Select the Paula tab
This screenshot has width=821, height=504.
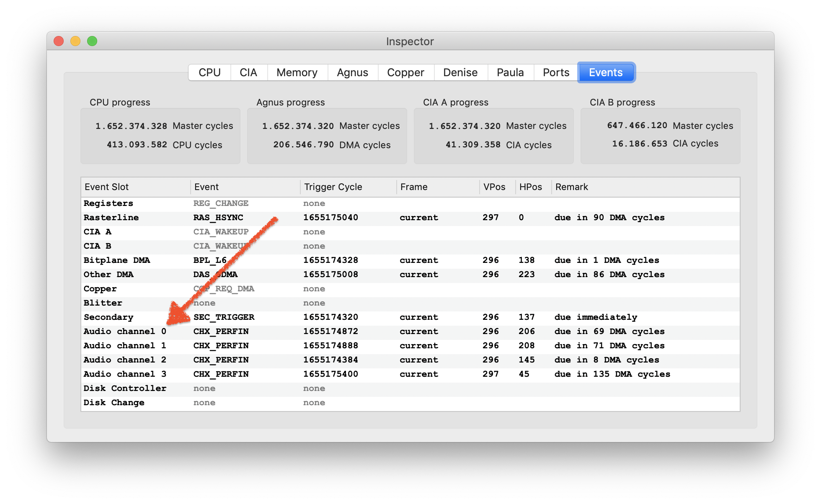tap(510, 72)
